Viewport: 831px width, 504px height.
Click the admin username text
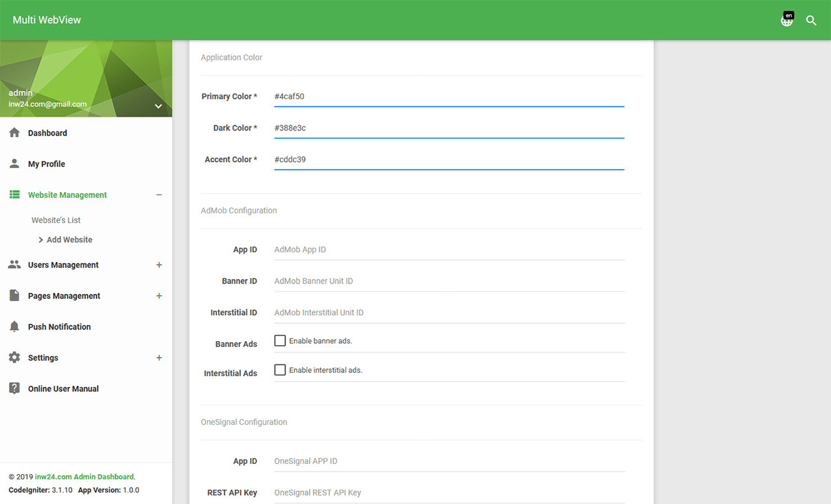[20, 93]
